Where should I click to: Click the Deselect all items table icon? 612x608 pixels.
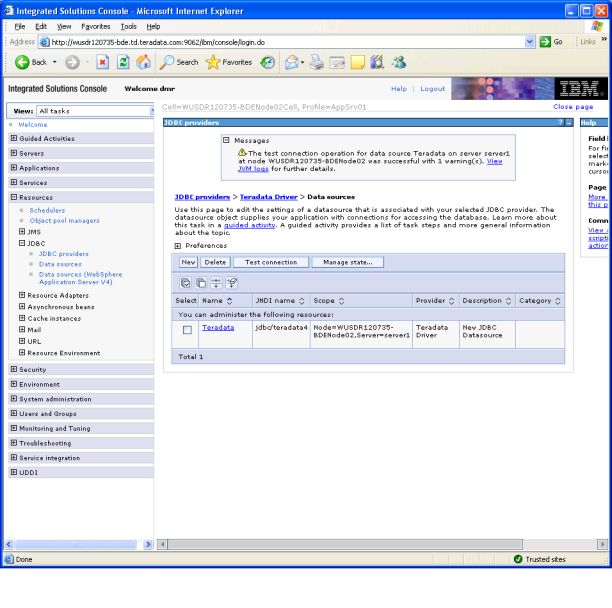point(201,283)
